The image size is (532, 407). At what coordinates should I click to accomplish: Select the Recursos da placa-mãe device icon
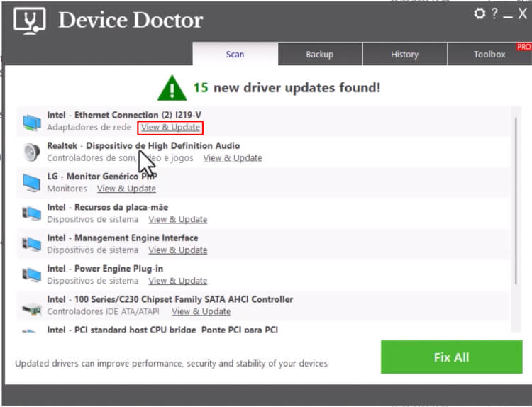(x=31, y=213)
